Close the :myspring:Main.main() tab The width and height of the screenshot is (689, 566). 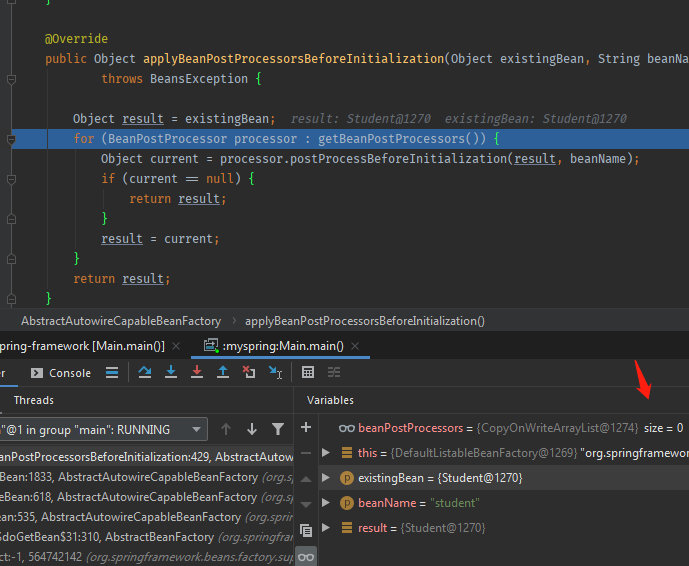[355, 346]
